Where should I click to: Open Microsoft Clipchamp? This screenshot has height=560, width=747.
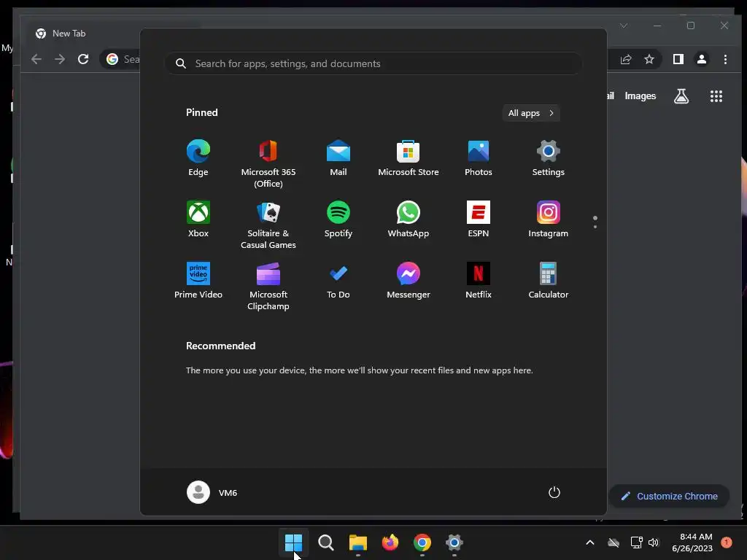click(x=268, y=286)
